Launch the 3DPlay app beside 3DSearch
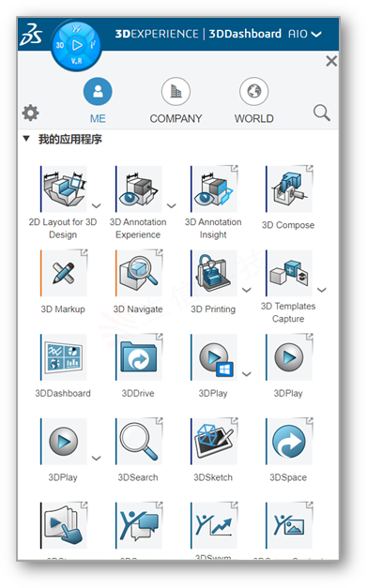This screenshot has height=588, width=367. tap(64, 441)
